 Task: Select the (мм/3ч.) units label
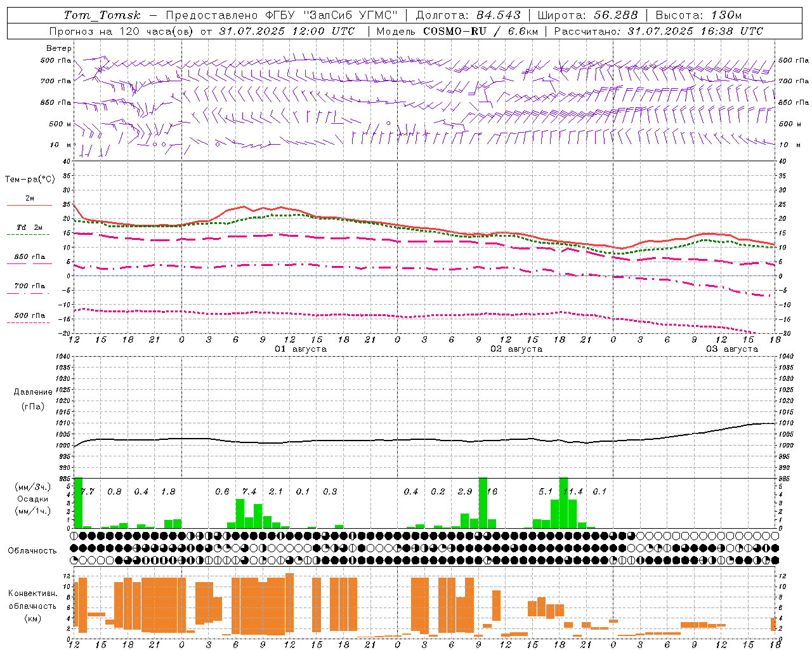(x=32, y=487)
